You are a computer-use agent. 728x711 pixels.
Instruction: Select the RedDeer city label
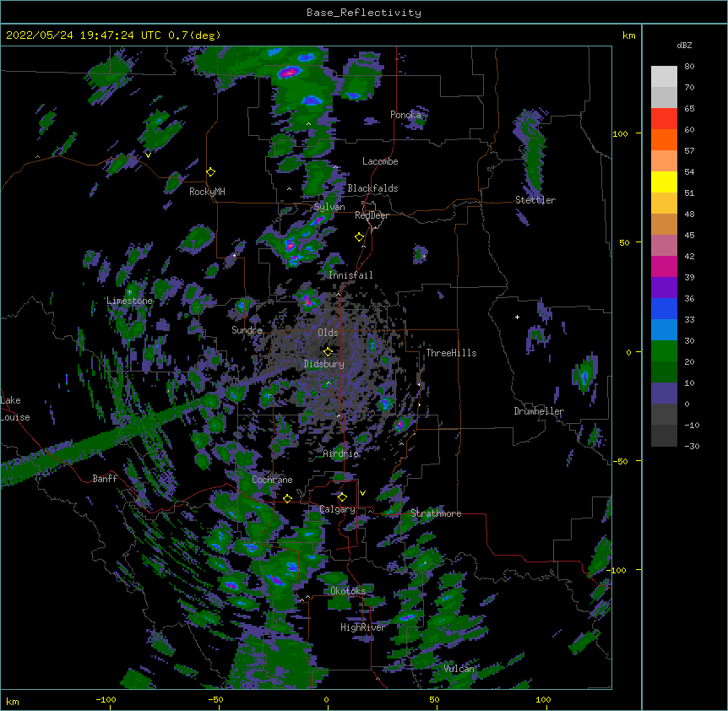pyautogui.click(x=372, y=215)
